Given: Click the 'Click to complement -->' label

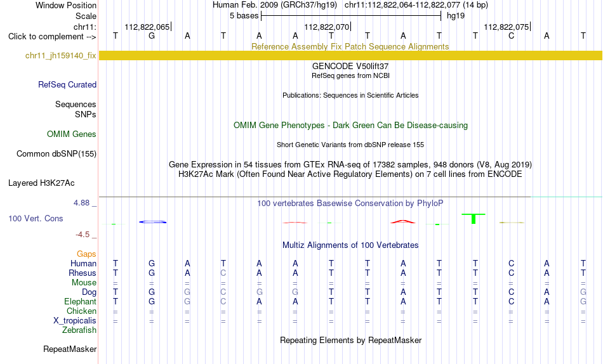Looking at the screenshot, I should 52,37.
